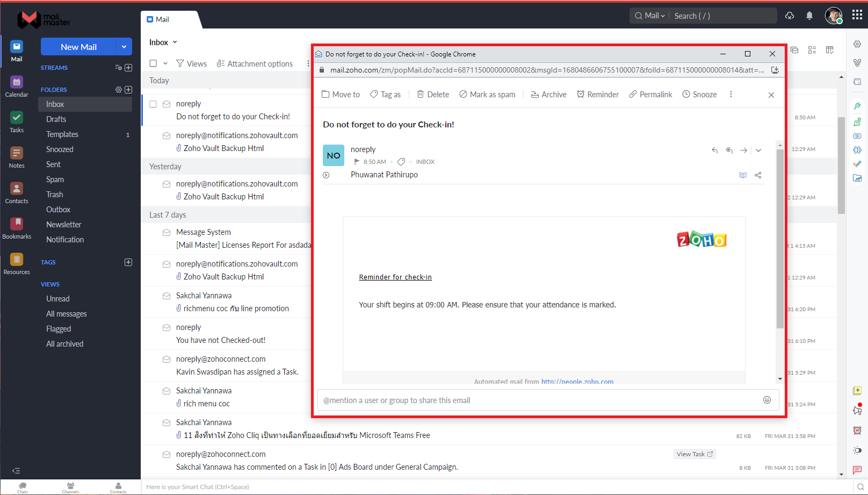
Task: Open the Reminder for check-in link
Action: coord(395,277)
